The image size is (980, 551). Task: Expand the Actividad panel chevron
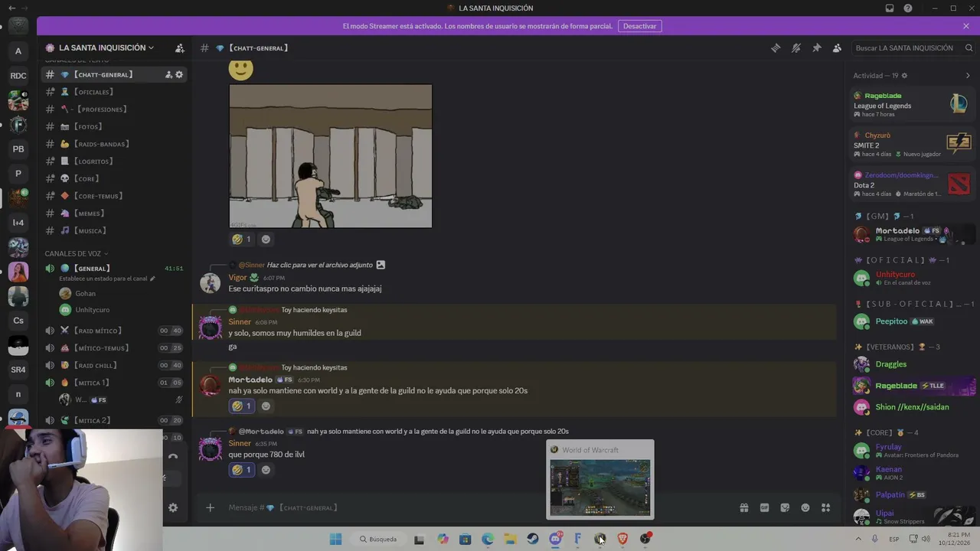click(x=968, y=76)
